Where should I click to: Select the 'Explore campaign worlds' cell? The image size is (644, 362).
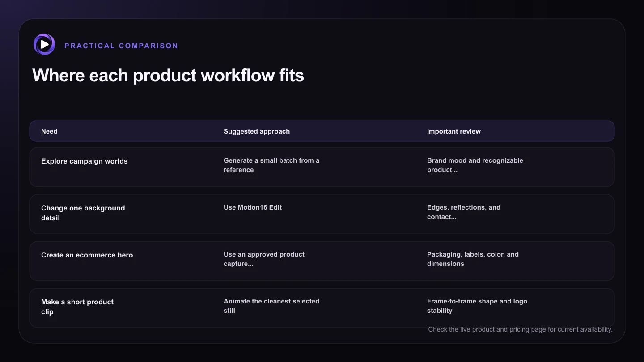coord(85,161)
